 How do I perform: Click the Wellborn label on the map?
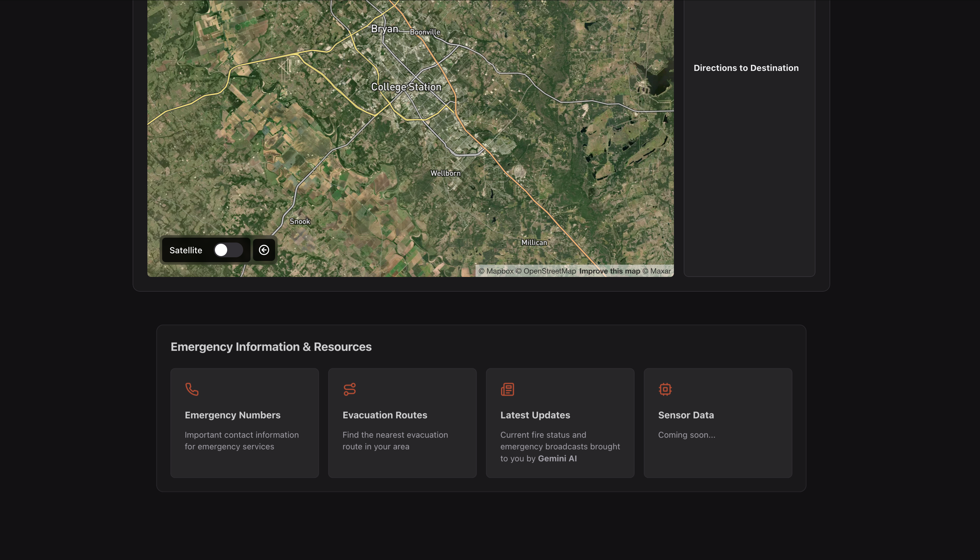click(x=445, y=173)
